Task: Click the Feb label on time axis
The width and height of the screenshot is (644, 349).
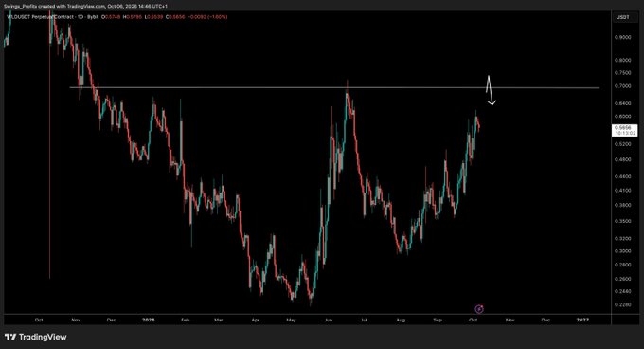Action: tap(186, 320)
